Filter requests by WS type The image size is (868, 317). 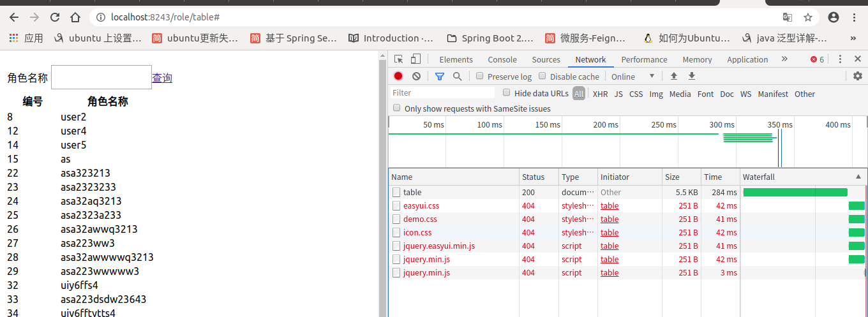(x=745, y=94)
